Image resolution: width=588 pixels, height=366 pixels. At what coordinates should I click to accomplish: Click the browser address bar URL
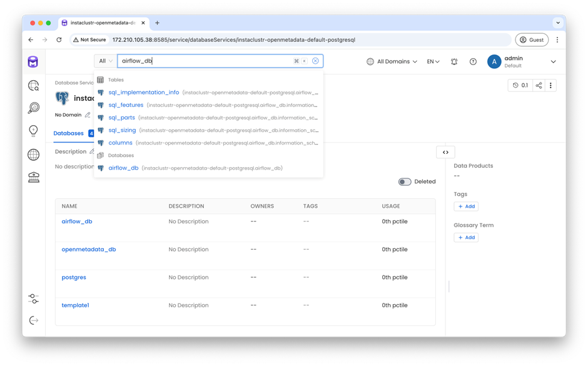pos(233,40)
